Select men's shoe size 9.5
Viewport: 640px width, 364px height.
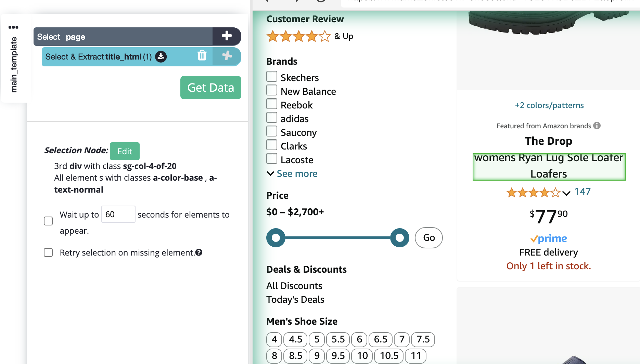pos(338,356)
